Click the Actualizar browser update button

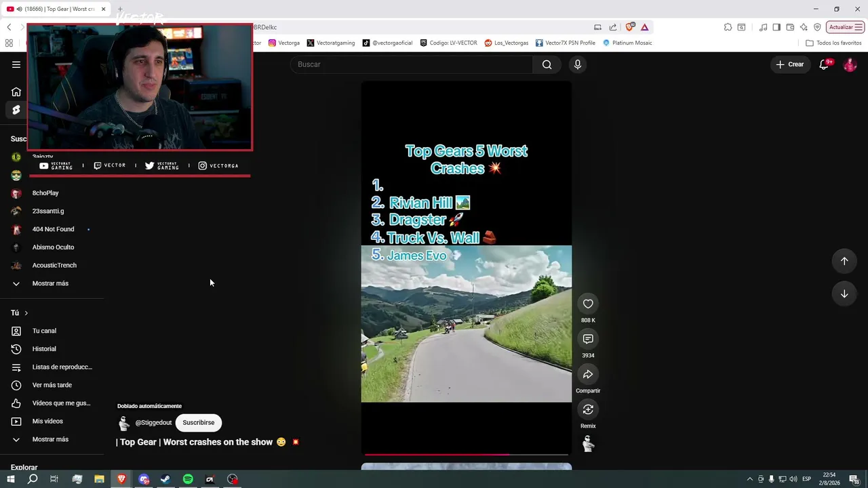(845, 27)
